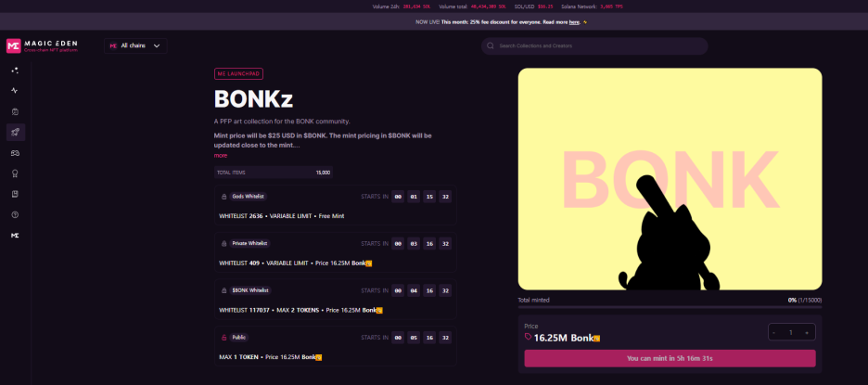868x385 pixels.
Task: Click the 'here' link in the banner
Action: (574, 22)
